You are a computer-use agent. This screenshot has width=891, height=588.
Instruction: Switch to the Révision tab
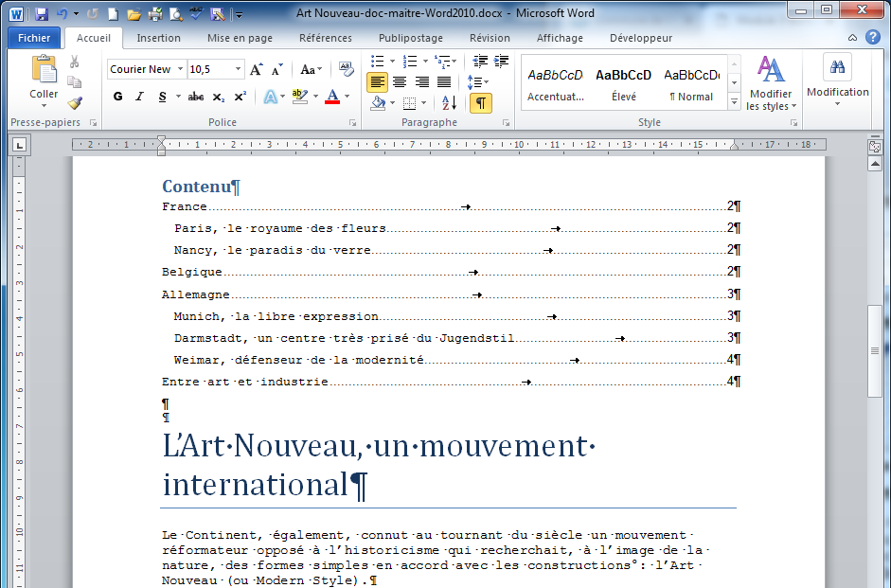[490, 38]
